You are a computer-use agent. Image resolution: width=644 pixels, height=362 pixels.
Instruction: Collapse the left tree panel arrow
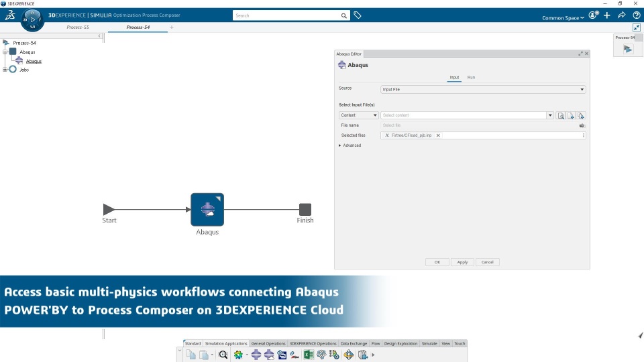(x=99, y=36)
